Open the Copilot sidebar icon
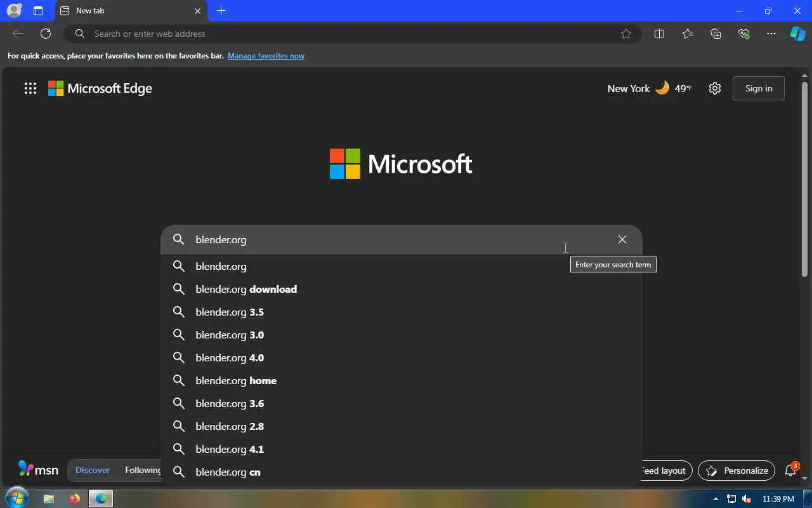This screenshot has height=508, width=812. [797, 34]
